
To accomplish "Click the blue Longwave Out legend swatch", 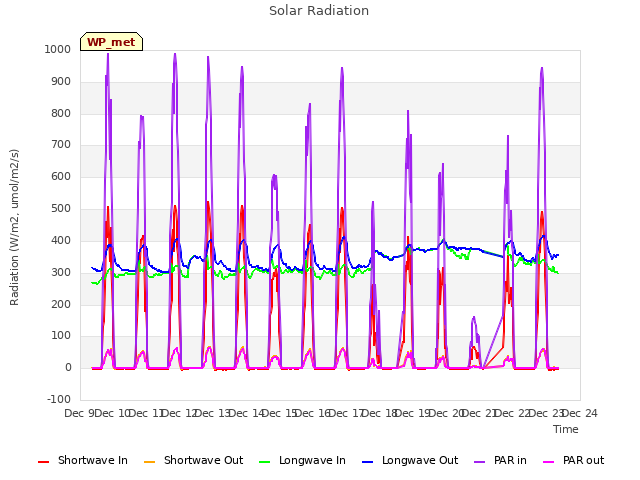I will [x=368, y=462].
